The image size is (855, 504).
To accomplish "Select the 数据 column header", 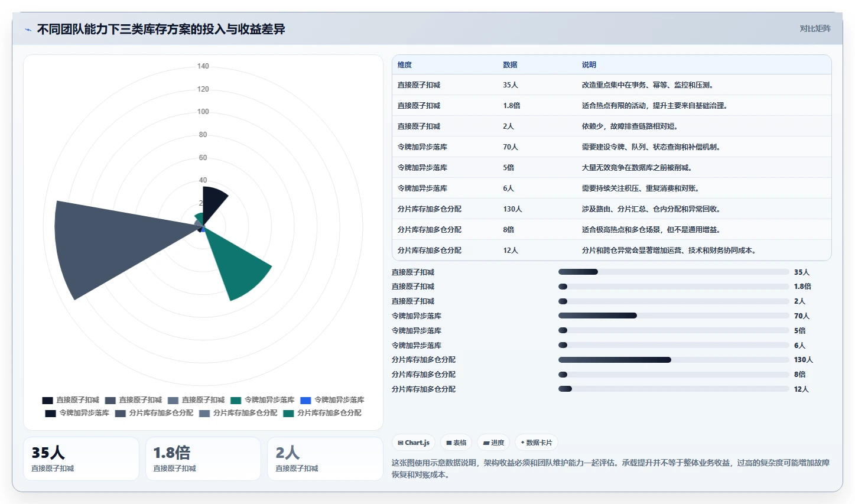I will point(510,65).
